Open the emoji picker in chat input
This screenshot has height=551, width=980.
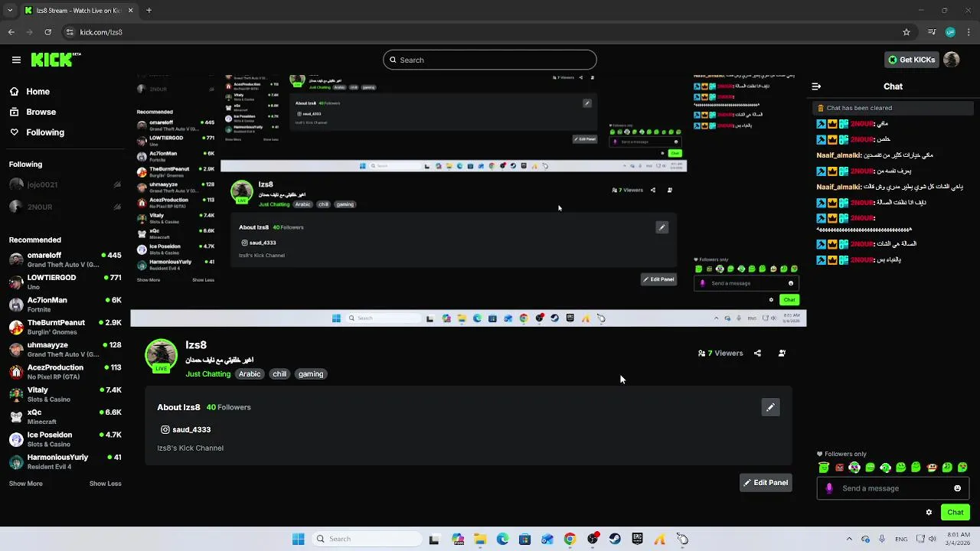[x=957, y=488]
